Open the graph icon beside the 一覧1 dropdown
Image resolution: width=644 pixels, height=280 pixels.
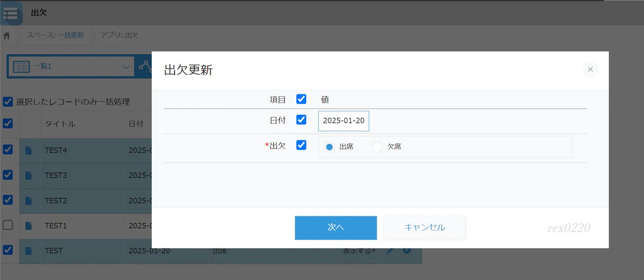click(145, 66)
